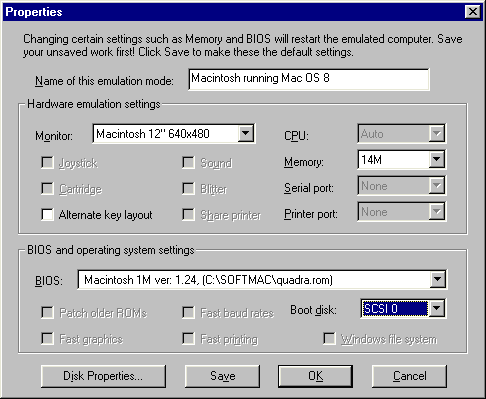Open the Monitor dropdown list
This screenshot has width=486, height=399.
[246, 134]
